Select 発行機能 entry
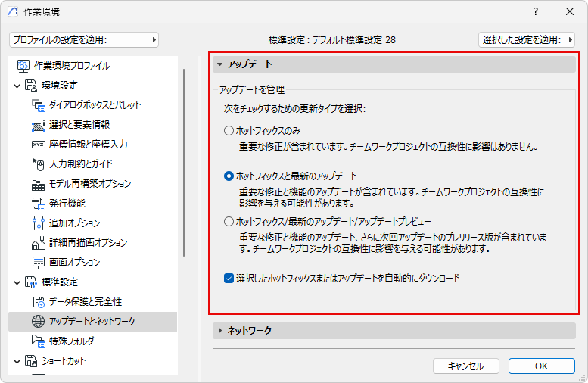 pos(67,204)
